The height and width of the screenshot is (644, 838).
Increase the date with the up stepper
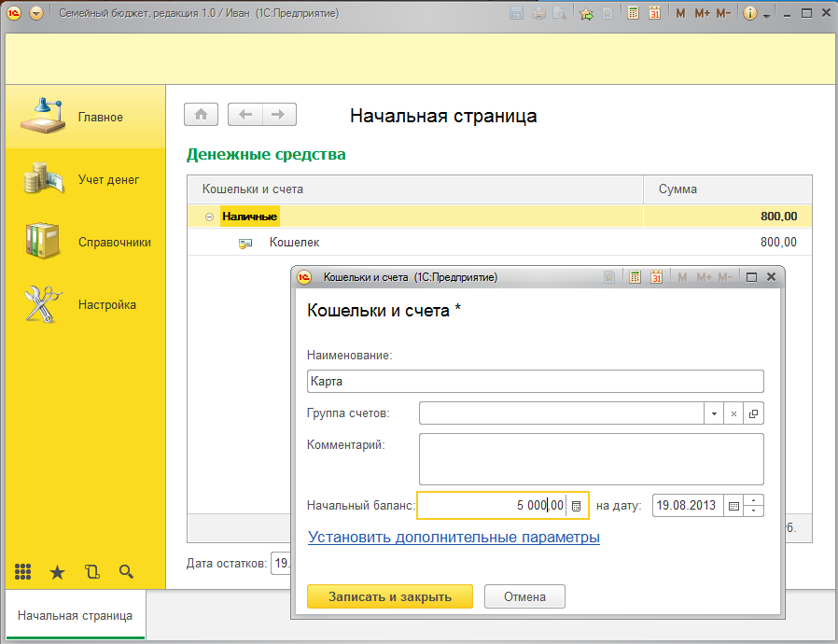pos(754,500)
